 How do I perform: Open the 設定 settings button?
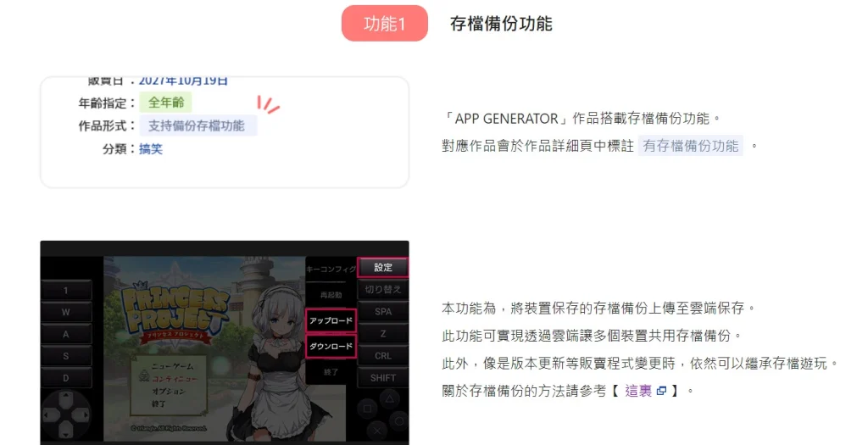point(383,267)
